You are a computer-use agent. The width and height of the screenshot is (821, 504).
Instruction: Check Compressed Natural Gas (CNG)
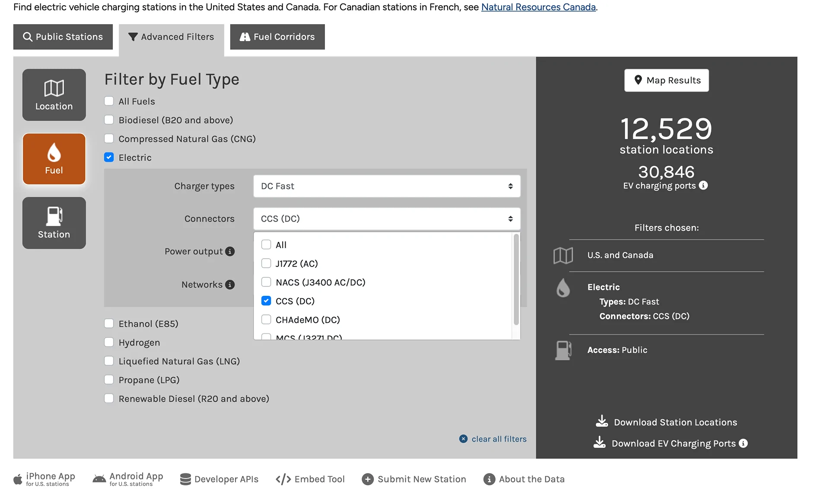click(109, 139)
